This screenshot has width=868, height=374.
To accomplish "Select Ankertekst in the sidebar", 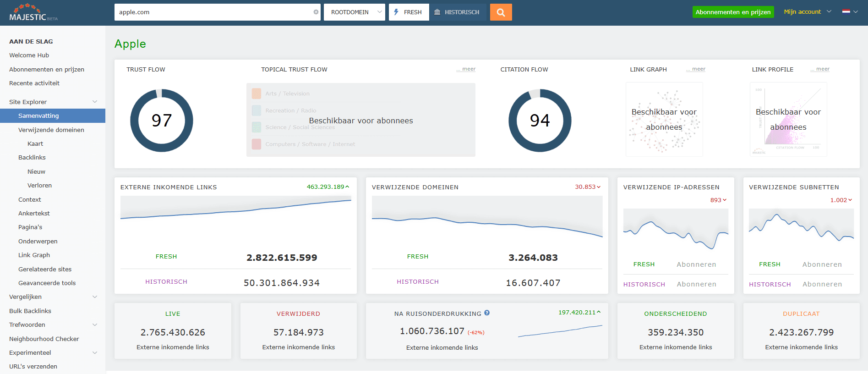I will (x=34, y=214).
